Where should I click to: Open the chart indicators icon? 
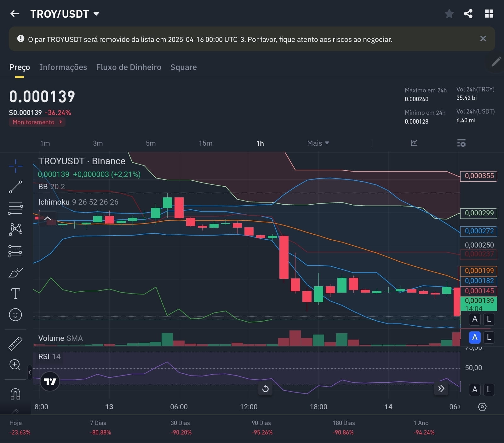(x=414, y=143)
